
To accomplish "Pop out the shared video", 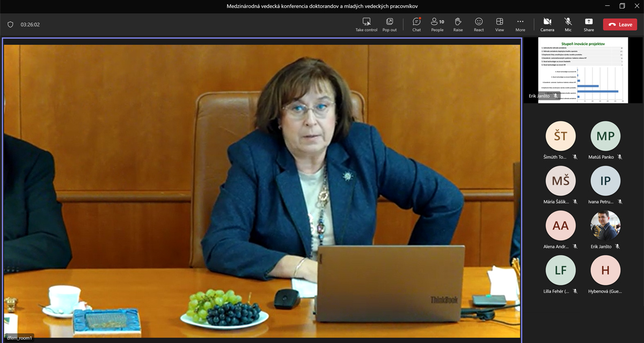I will (390, 25).
